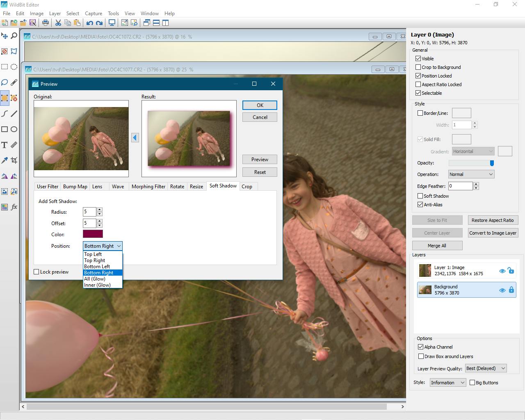Viewport: 525px width, 420px height.
Task: Enable the Lock preview checkbox
Action: [37, 272]
